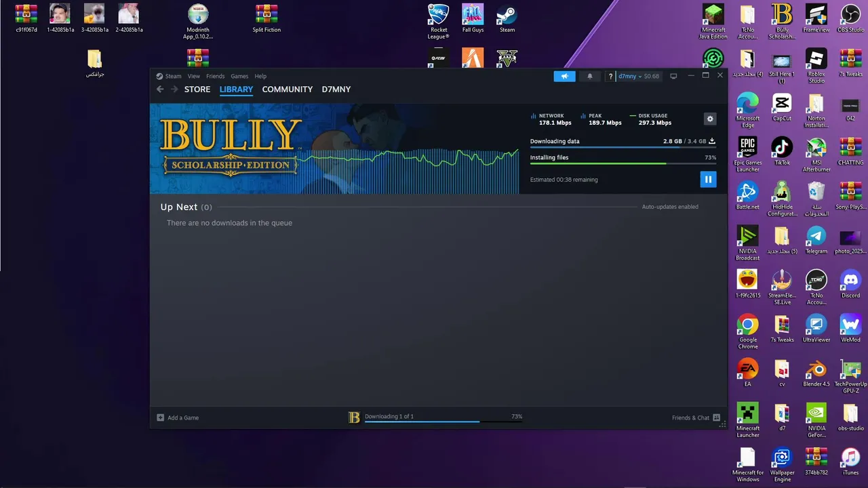Select Bully Scholarship desktop shortcut

coord(782,21)
